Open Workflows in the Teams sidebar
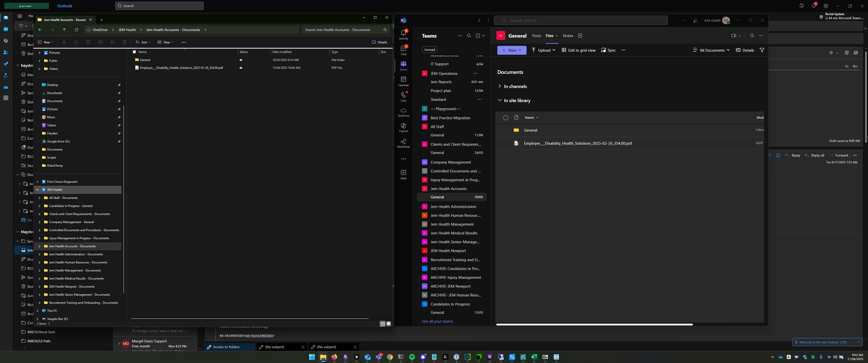The image size is (868, 363). click(403, 143)
